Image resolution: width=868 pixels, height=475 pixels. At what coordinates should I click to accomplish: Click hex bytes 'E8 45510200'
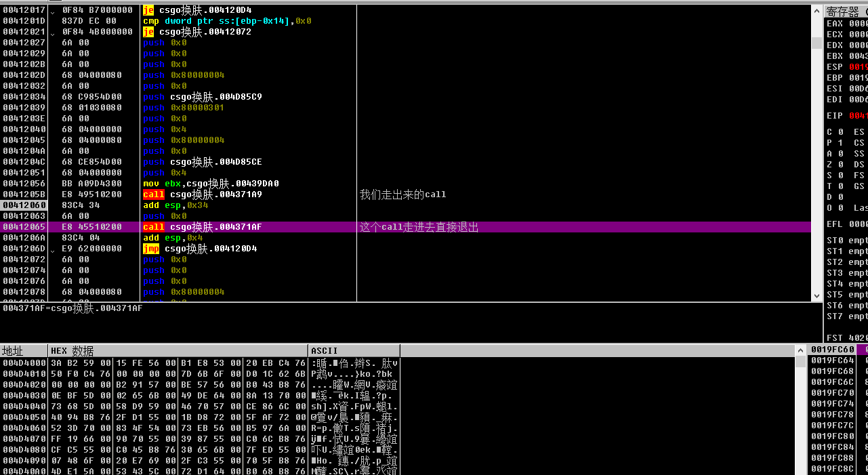(92, 227)
